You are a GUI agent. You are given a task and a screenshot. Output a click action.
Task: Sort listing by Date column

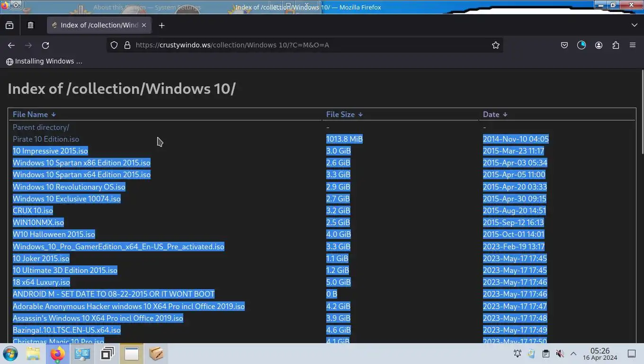(x=495, y=114)
